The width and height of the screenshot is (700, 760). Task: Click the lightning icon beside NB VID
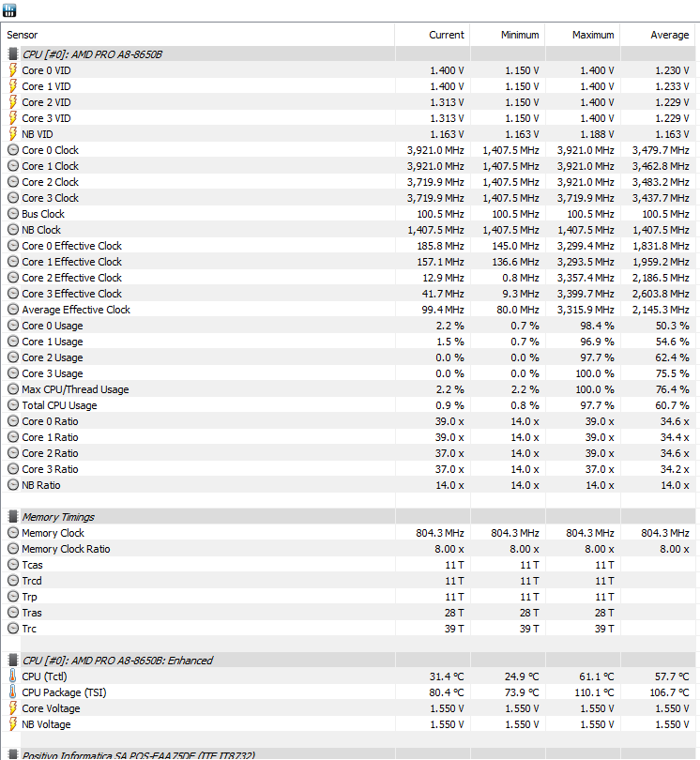coord(13,134)
